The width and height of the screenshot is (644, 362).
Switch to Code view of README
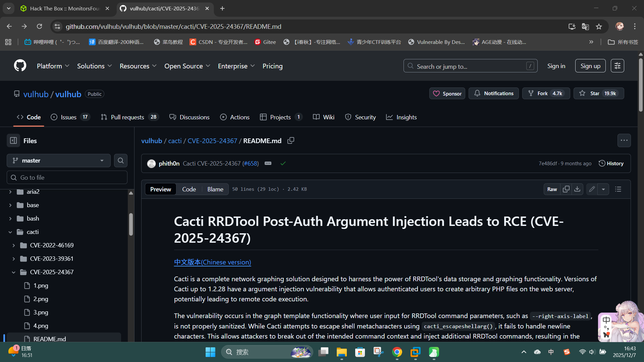coord(189,189)
